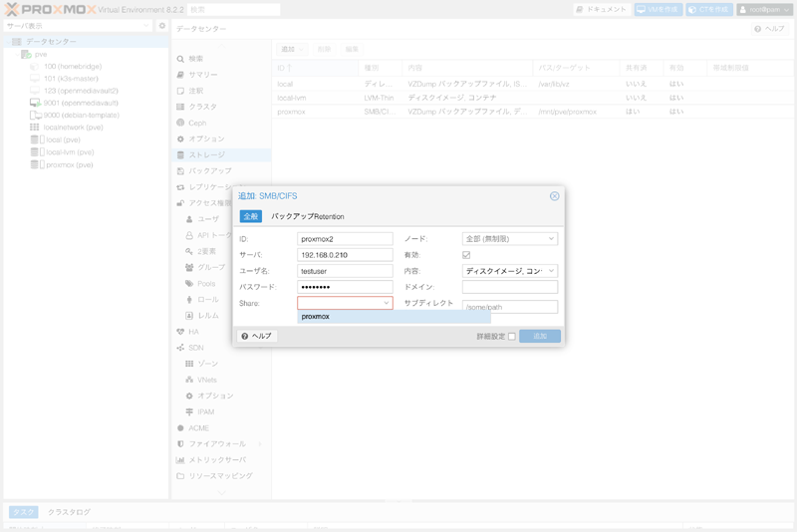Toggle the 有効 enabled checkbox
This screenshot has width=797, height=532.
point(466,255)
